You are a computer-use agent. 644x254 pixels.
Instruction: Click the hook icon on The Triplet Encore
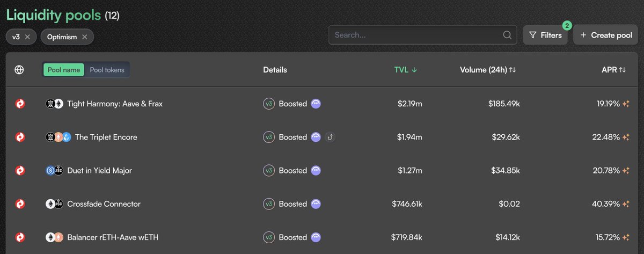tap(331, 137)
